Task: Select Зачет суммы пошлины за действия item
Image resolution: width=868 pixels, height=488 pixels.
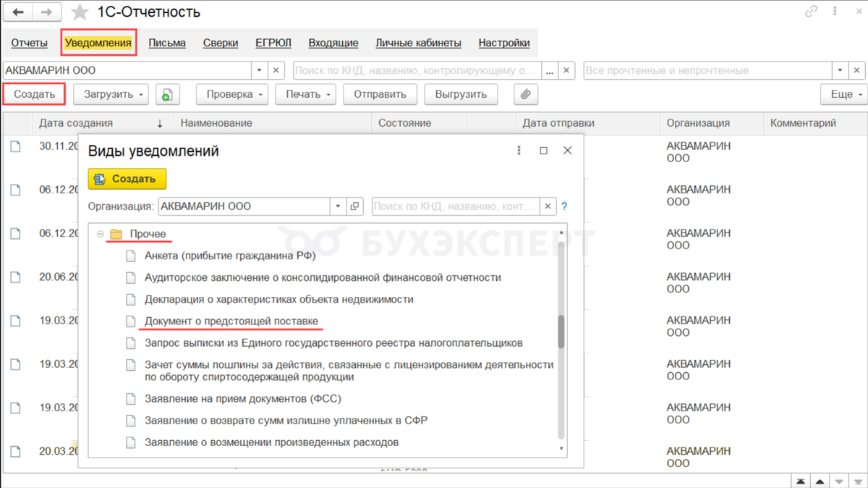Action: (x=349, y=371)
